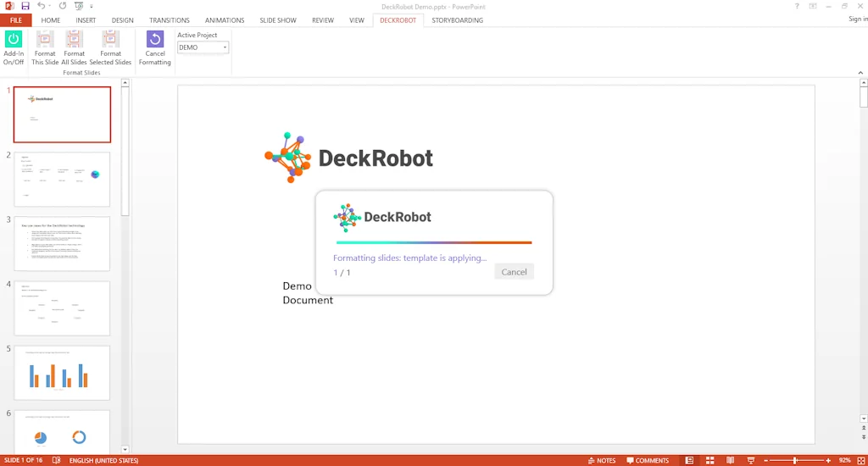
Task: Select slide 6 pie chart thumbnail
Action: point(62,432)
